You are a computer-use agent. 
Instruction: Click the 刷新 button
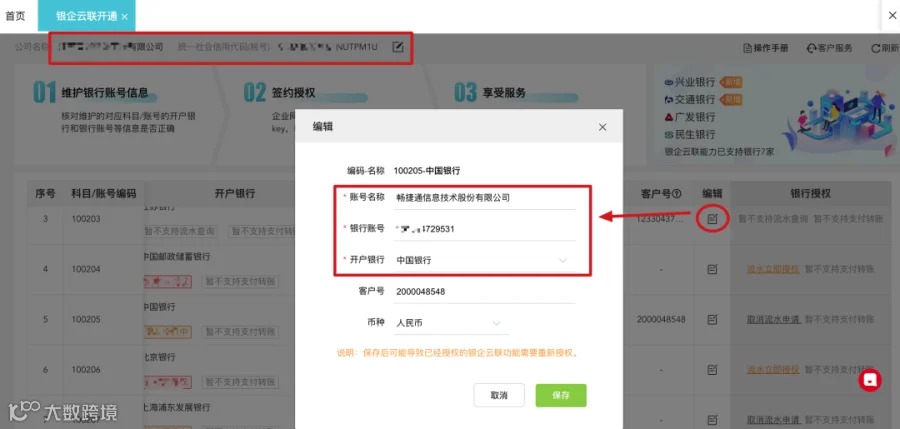(x=885, y=48)
